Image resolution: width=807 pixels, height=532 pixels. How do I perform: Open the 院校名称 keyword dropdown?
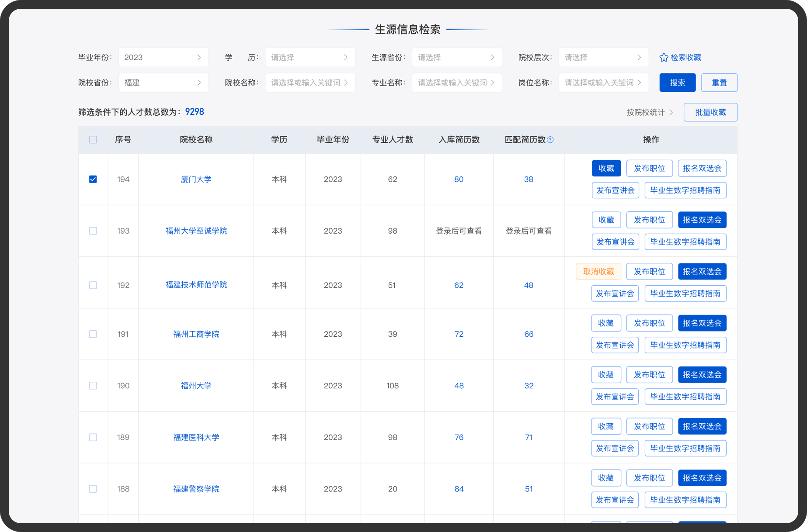[310, 83]
